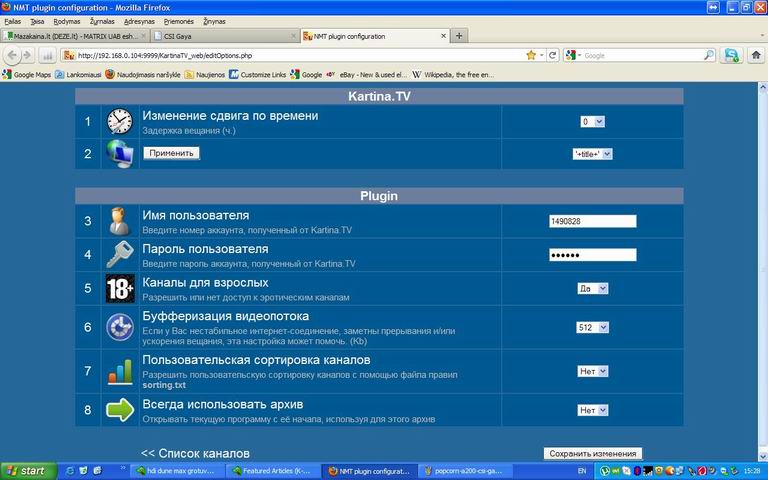
Task: Open the << Список каналов link
Action: click(195, 454)
